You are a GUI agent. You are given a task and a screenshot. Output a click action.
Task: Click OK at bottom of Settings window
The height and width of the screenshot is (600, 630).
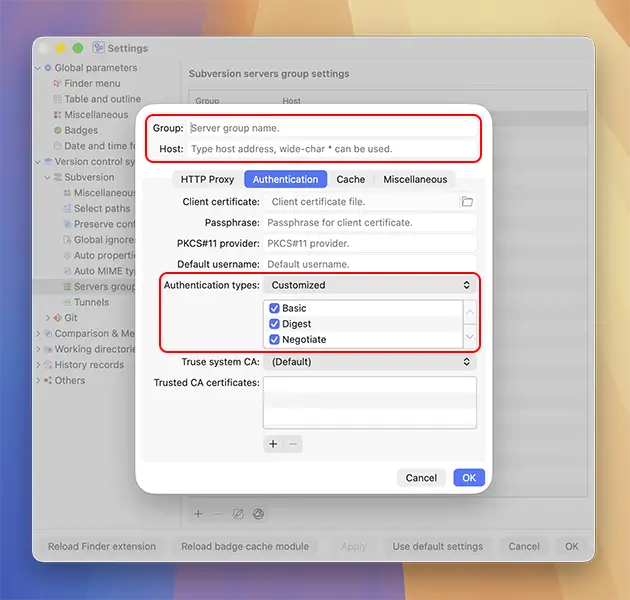(x=572, y=547)
